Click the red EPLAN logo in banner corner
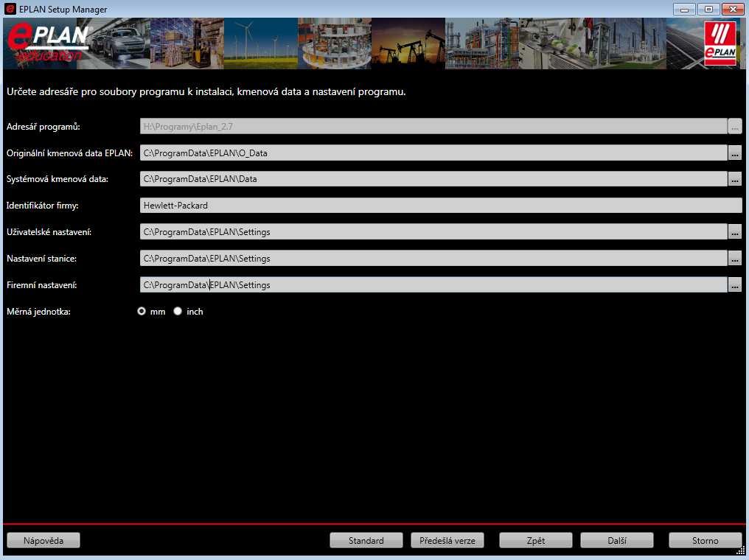Screen dimensions: 749x560 coord(720,43)
